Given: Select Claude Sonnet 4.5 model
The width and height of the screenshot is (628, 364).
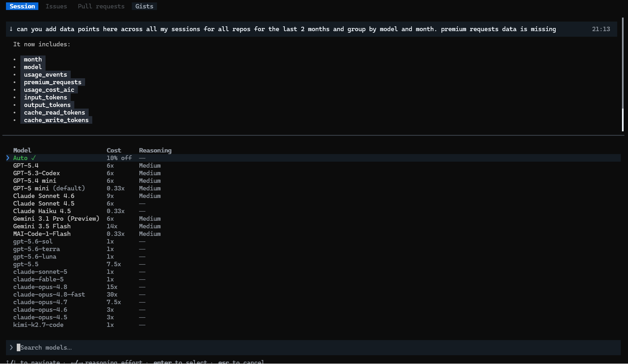Looking at the screenshot, I should (44, 204).
